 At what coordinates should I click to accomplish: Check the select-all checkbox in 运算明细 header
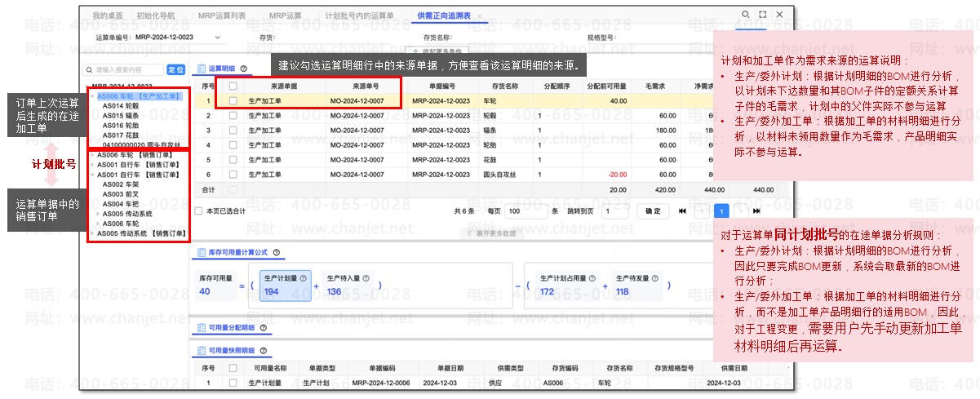coord(233,86)
